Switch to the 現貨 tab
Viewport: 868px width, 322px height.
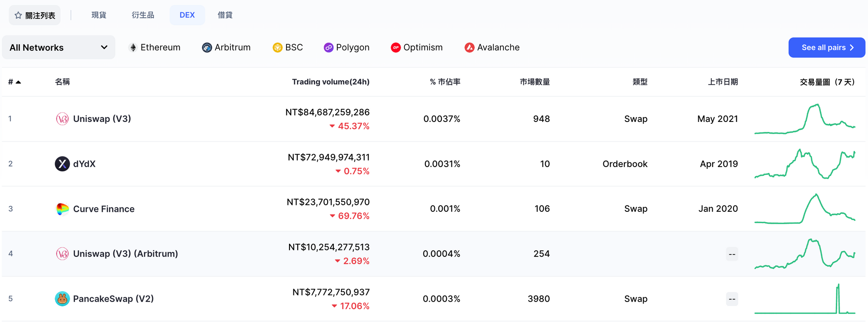[99, 15]
